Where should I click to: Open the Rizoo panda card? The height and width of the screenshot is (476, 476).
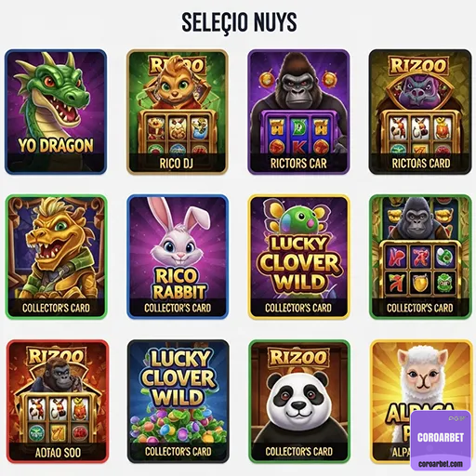(299, 402)
